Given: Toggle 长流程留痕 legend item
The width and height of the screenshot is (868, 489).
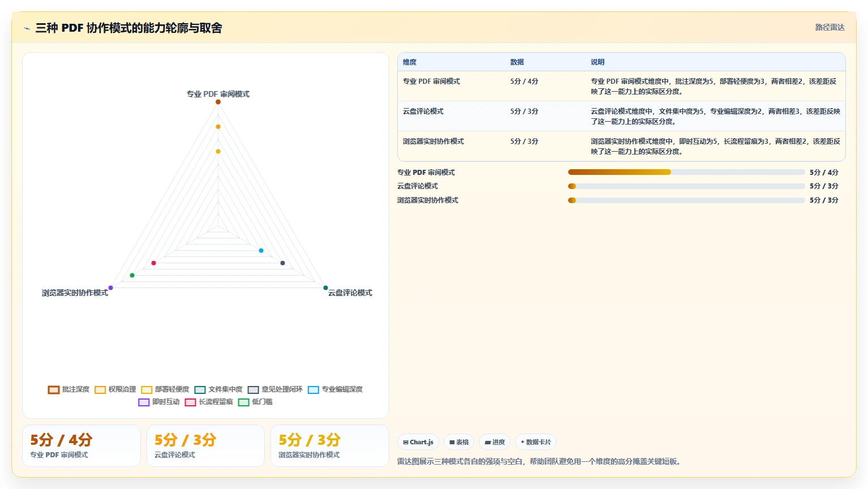Looking at the screenshot, I should coord(209,402).
